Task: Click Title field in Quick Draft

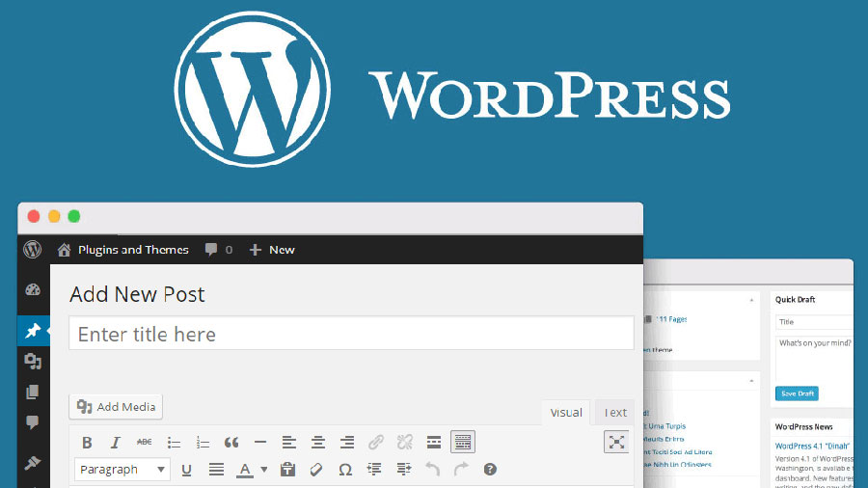Action: 814,322
